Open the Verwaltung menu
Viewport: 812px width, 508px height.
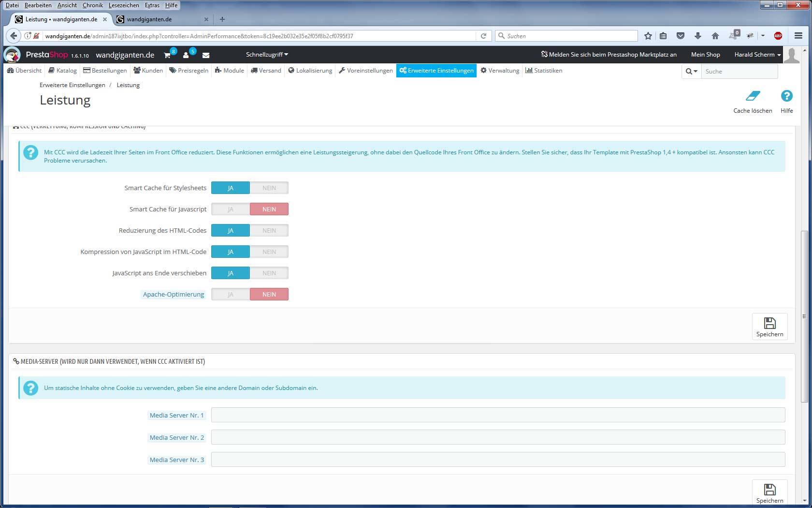coord(500,71)
